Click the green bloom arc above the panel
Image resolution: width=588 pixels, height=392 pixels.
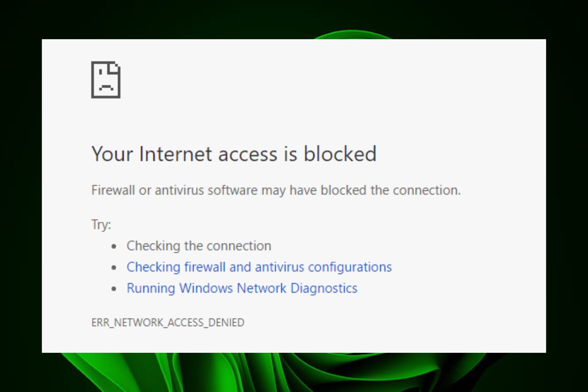coord(352,34)
